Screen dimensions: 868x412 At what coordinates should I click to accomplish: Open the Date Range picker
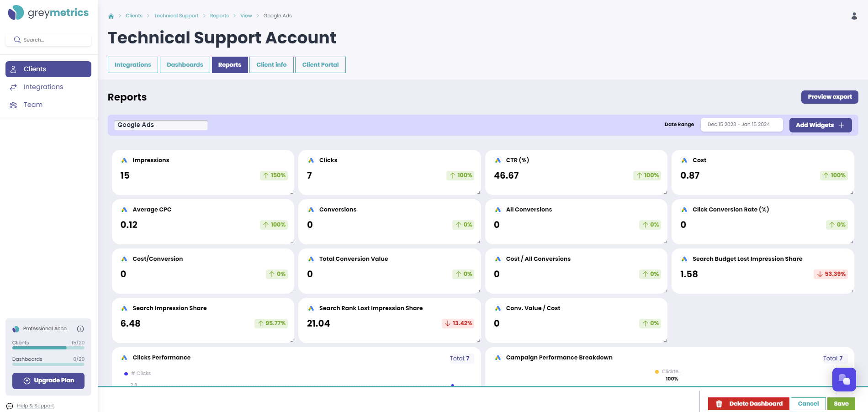[x=741, y=125]
